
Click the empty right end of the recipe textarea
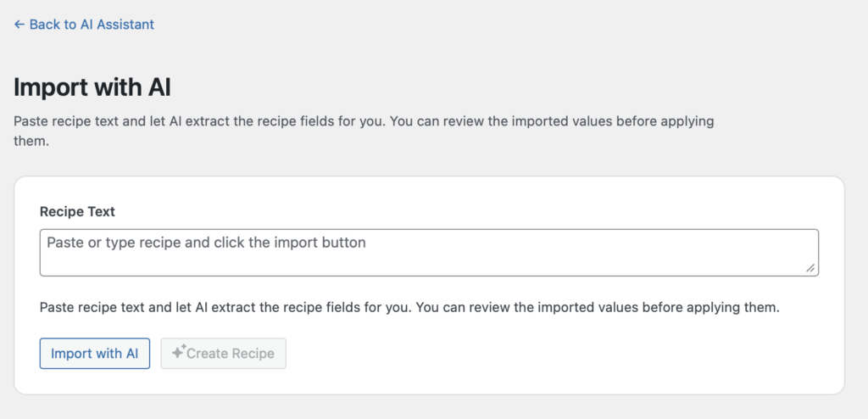point(720,253)
